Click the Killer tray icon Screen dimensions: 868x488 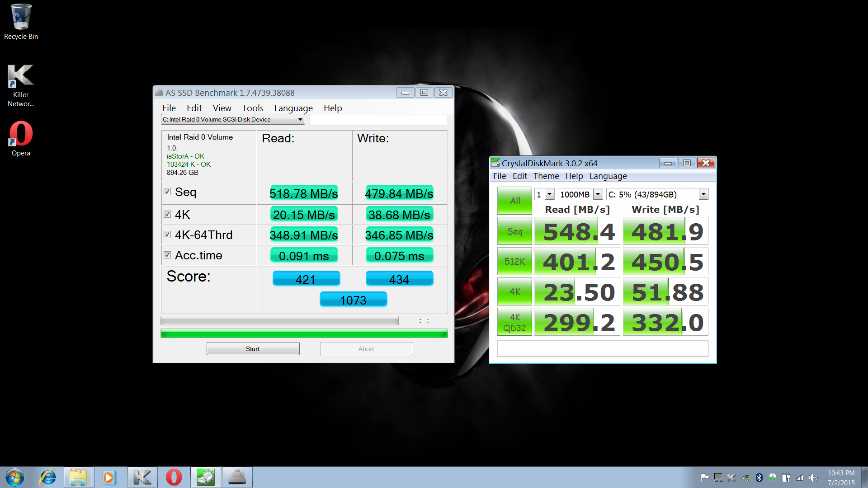pos(731,478)
